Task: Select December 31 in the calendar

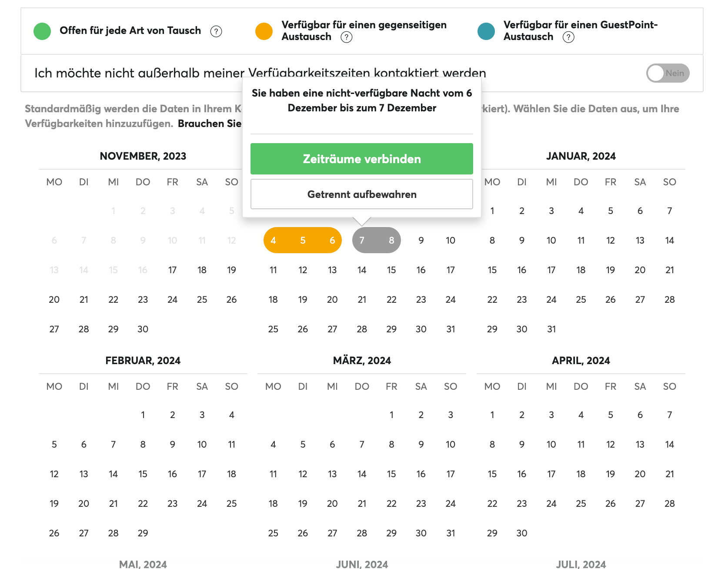Action: tap(451, 329)
